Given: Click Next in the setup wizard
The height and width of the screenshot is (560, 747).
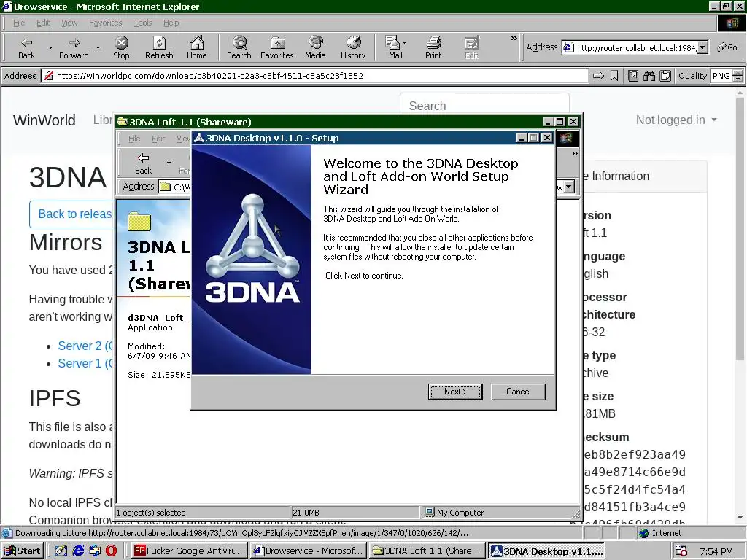Looking at the screenshot, I should coord(455,392).
